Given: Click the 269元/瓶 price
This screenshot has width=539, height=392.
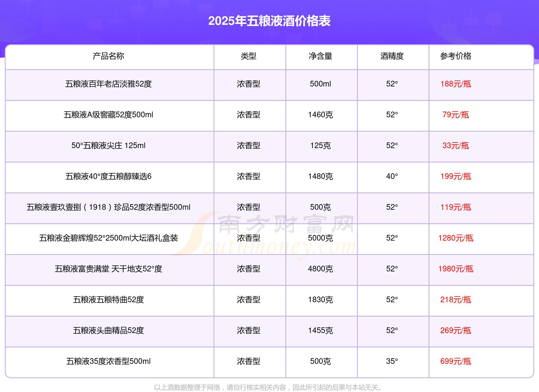Looking at the screenshot, I should 456,330.
